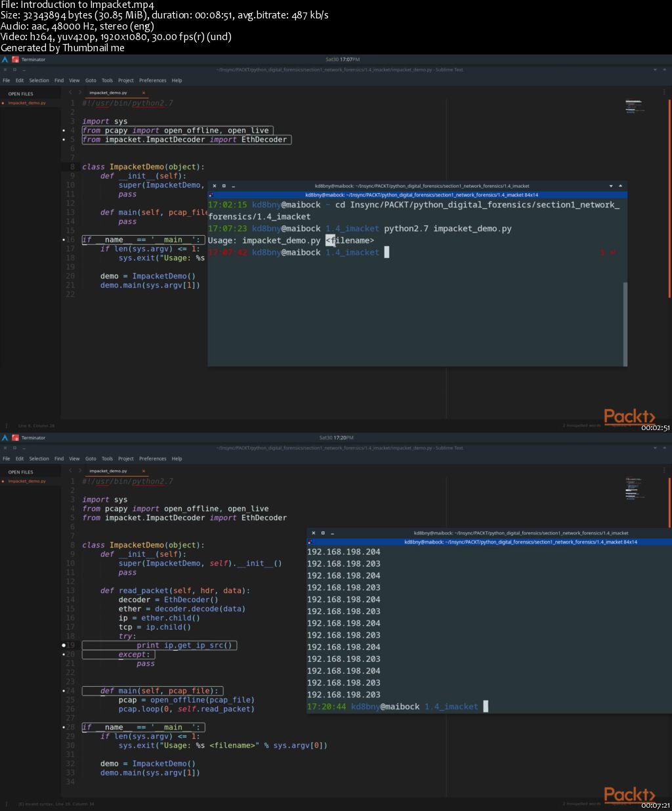The image size is (672, 811).
Task: Click down arrow on lower Sublime title bar
Action: [x=655, y=448]
